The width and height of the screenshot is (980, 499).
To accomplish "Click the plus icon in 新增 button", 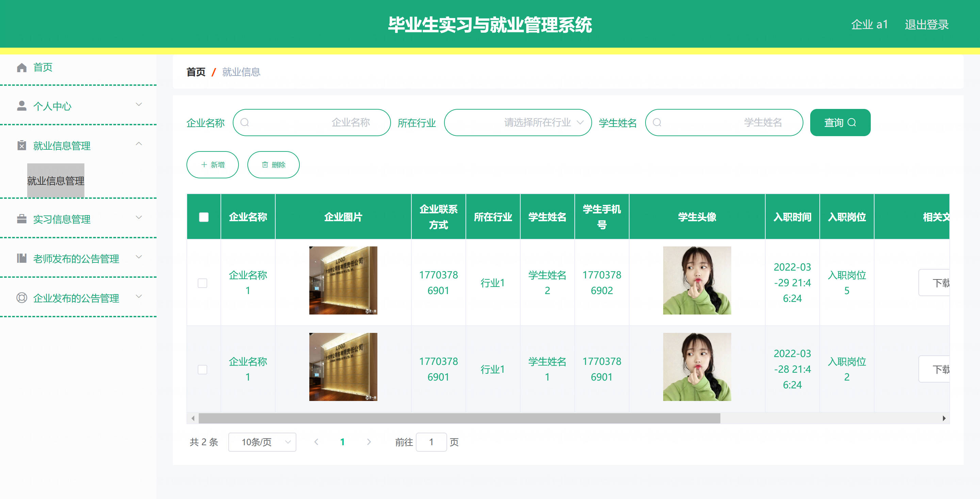I will (x=204, y=165).
